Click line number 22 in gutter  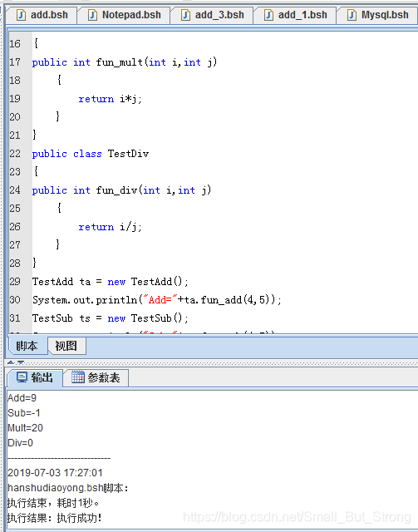tap(15, 154)
